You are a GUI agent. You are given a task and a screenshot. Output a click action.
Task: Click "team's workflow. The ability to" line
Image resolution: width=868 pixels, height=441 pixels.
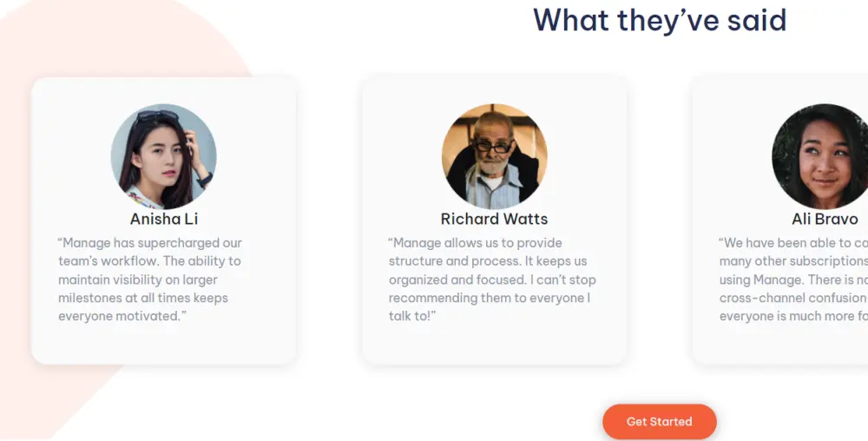pos(149,261)
